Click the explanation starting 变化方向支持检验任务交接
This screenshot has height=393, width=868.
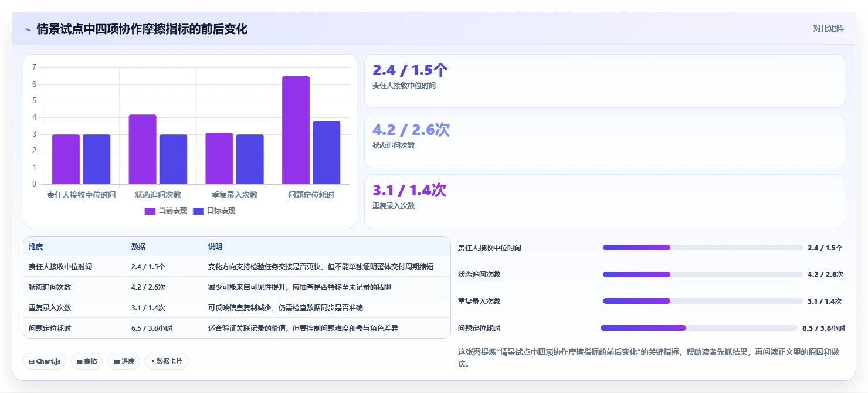321,267
